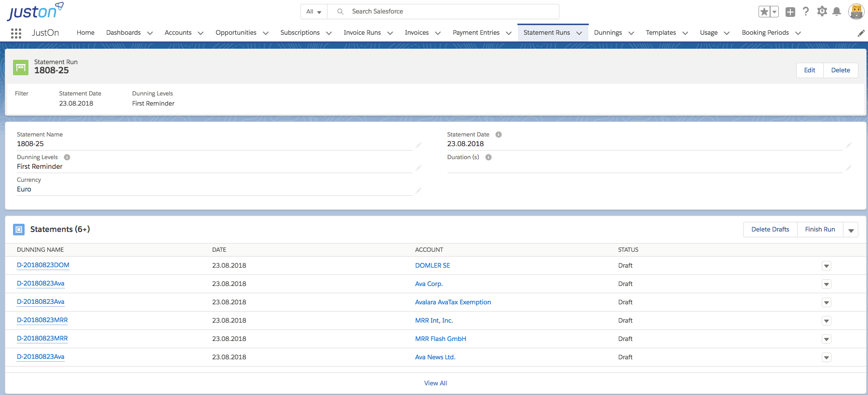Image resolution: width=868 pixels, height=395 pixels.
Task: Open the Favorites star icon
Action: 764,12
